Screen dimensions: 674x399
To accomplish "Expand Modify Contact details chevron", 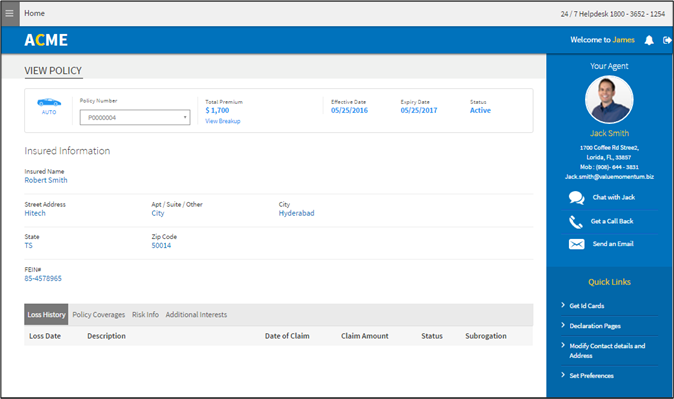I will click(x=563, y=345).
